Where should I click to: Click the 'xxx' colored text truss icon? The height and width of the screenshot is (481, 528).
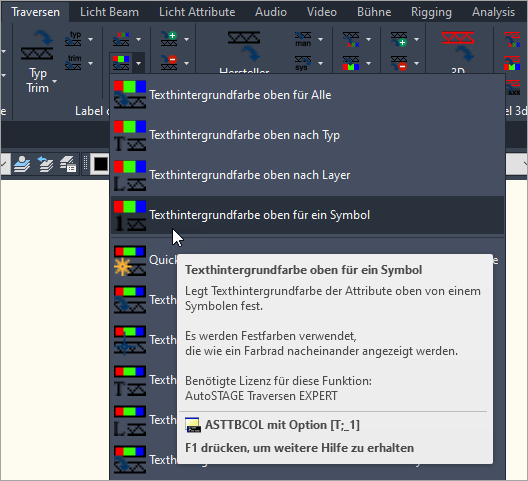(x=121, y=39)
